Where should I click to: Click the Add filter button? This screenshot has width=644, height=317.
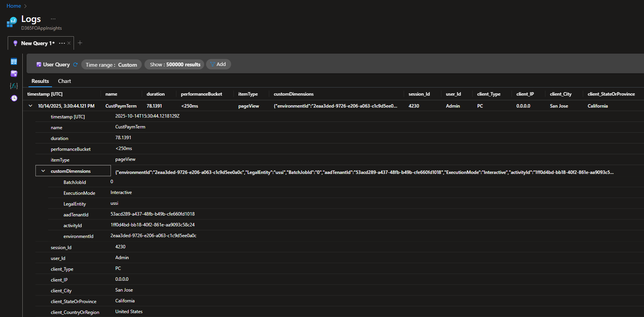(x=218, y=64)
